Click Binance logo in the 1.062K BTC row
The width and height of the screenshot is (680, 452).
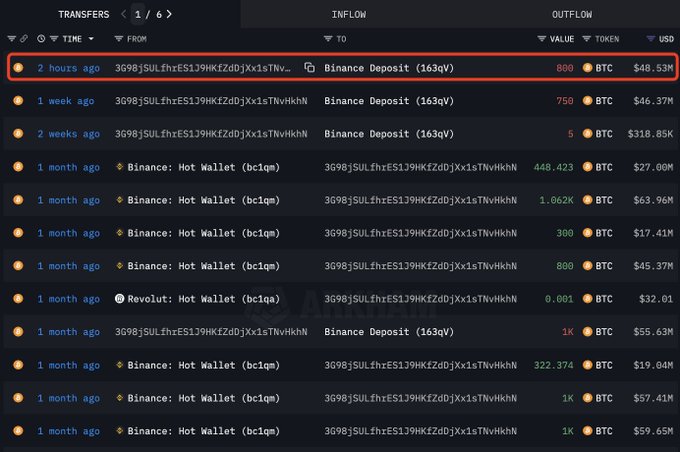pyautogui.click(x=119, y=200)
